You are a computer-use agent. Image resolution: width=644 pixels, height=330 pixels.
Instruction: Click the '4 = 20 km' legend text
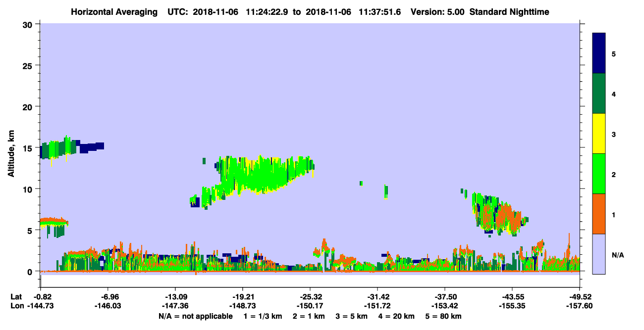[397, 316]
